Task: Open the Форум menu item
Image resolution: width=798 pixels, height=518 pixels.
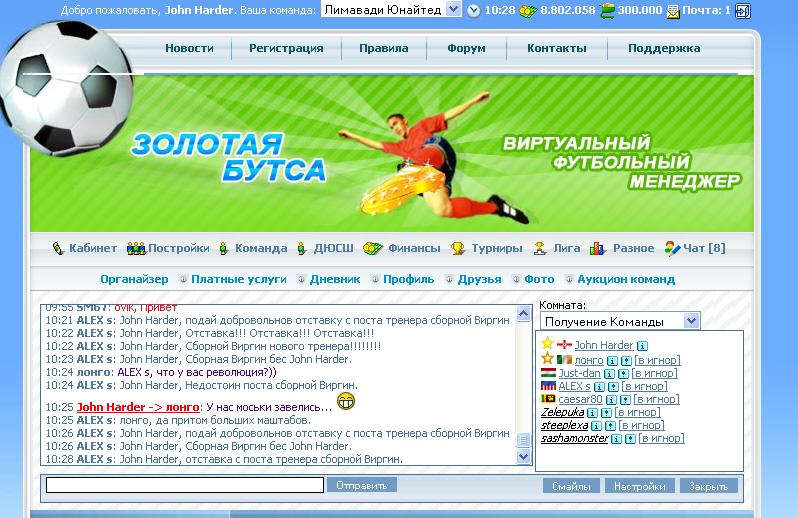Action: click(466, 48)
